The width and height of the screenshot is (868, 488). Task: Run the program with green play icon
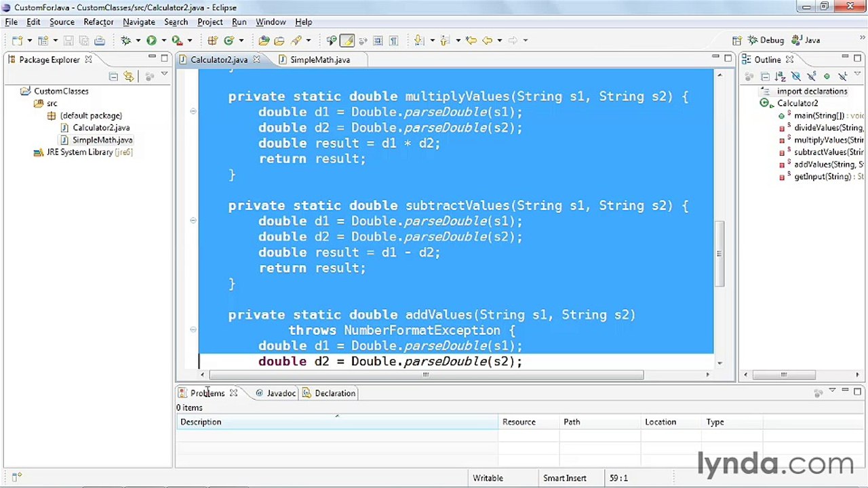(151, 41)
